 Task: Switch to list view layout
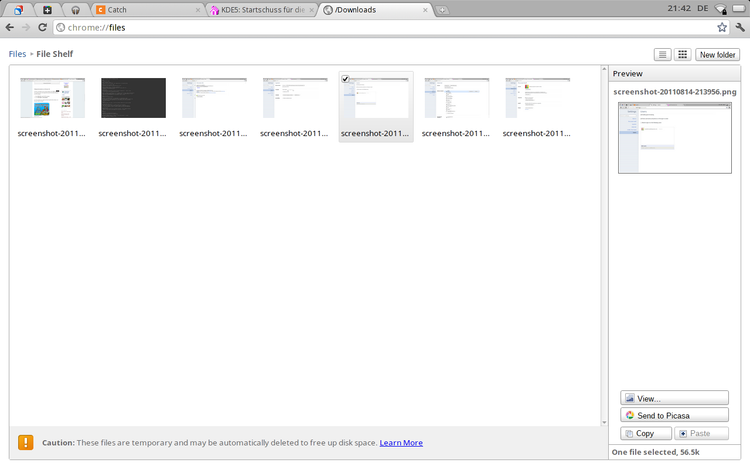(663, 55)
